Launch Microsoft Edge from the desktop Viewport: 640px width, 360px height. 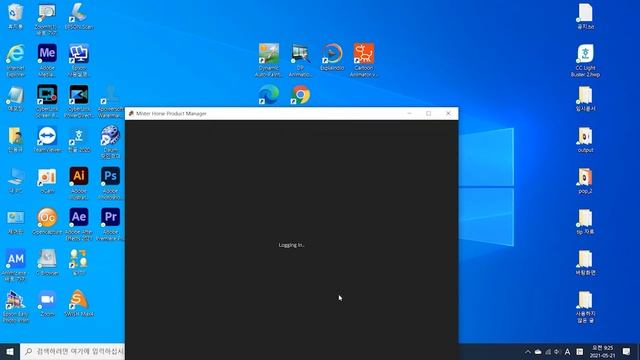click(269, 94)
